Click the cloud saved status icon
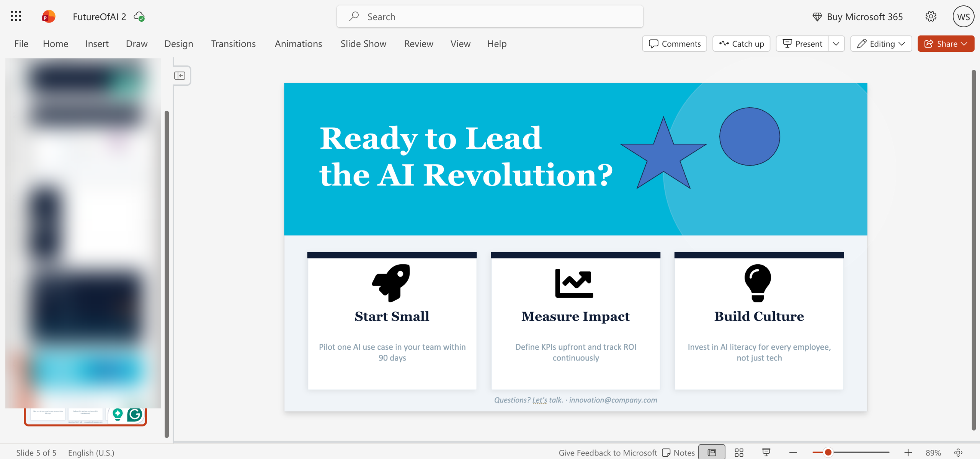 click(139, 16)
